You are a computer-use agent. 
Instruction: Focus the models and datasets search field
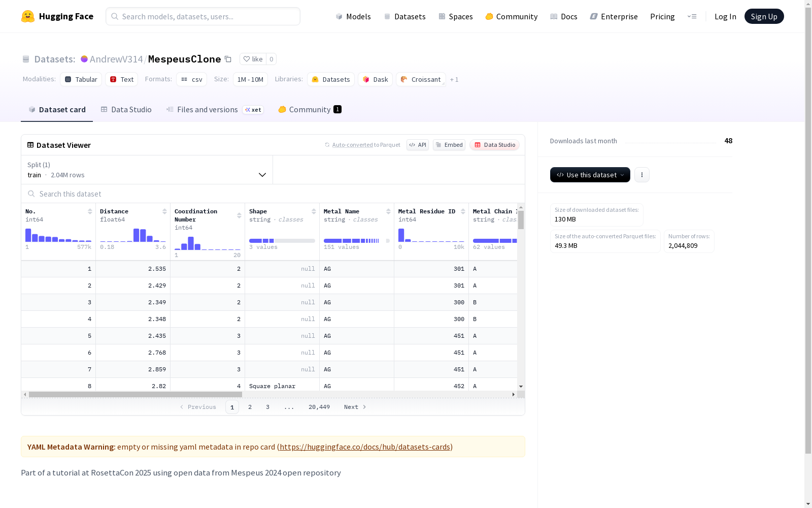coord(203,16)
